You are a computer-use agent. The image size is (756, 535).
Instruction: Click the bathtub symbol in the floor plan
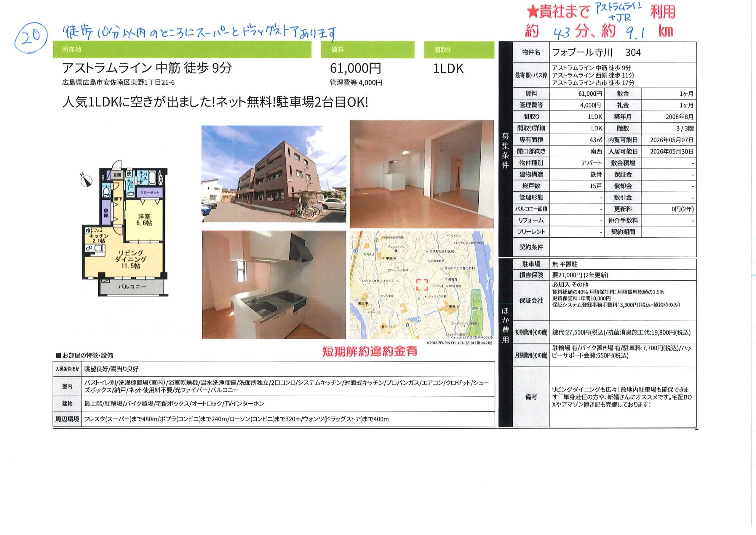pos(152,178)
